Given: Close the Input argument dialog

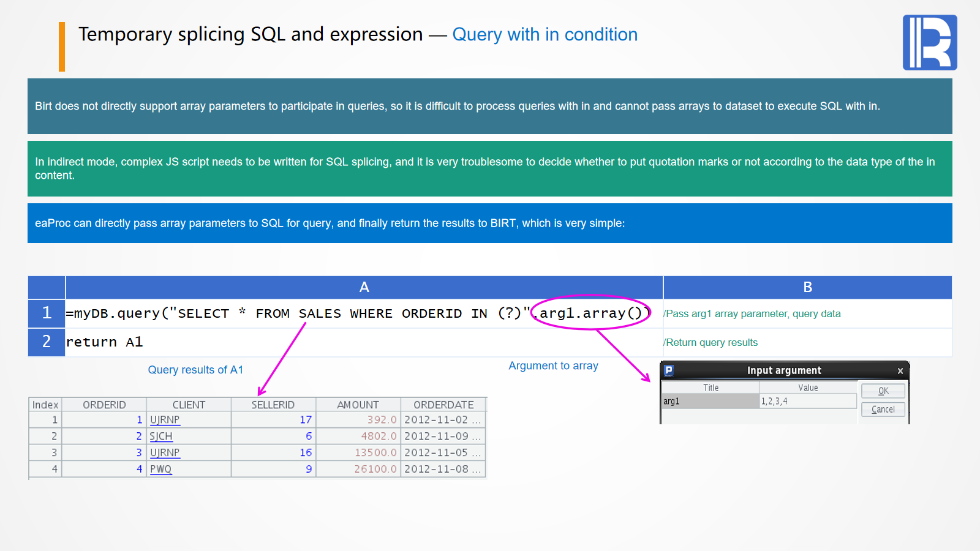Looking at the screenshot, I should pos(900,371).
